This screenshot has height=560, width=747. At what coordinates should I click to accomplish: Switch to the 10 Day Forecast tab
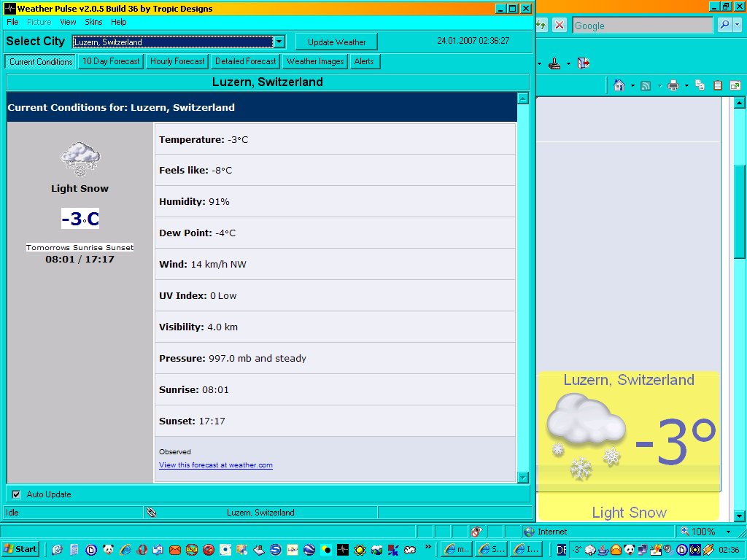tap(111, 61)
